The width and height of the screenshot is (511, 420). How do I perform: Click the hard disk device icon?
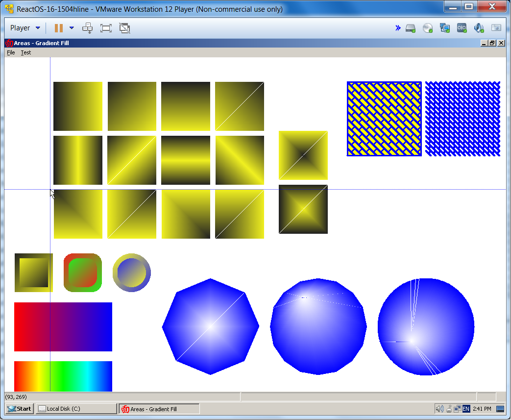coord(411,28)
